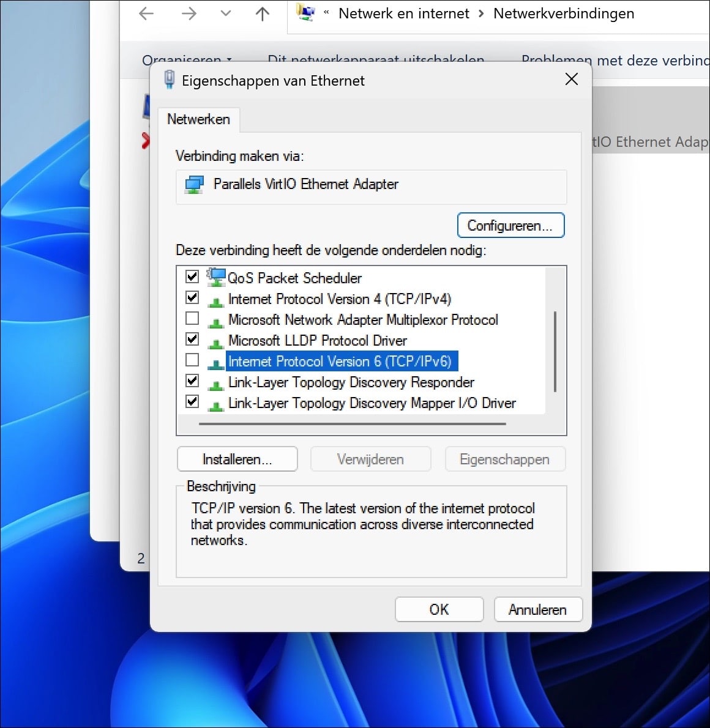The height and width of the screenshot is (728, 710).
Task: Click the back navigation arrow
Action: 146,13
